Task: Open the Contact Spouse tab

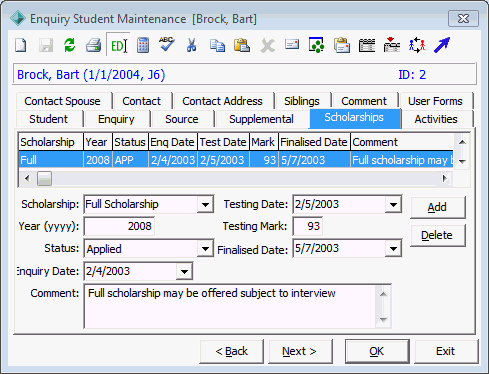Action: tap(62, 101)
